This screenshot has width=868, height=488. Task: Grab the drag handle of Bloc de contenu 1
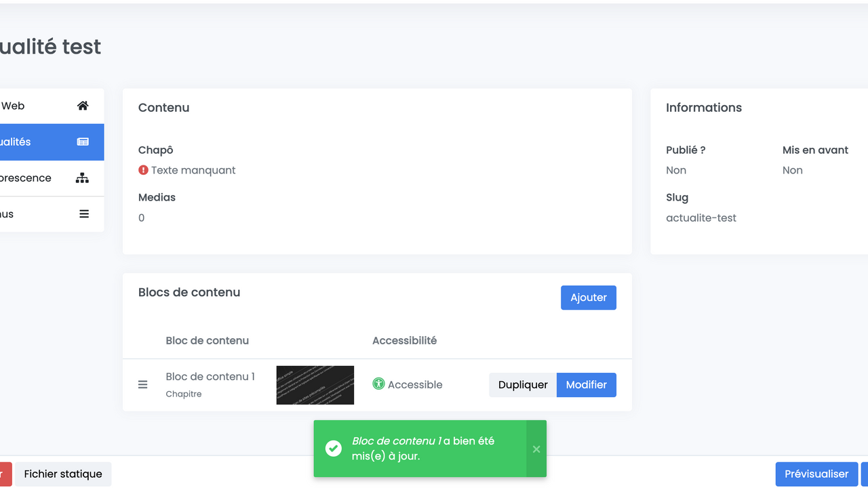tap(143, 385)
